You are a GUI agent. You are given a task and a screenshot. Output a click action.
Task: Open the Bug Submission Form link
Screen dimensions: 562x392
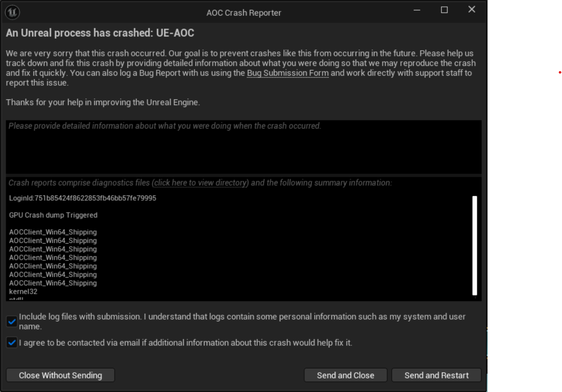coord(288,73)
